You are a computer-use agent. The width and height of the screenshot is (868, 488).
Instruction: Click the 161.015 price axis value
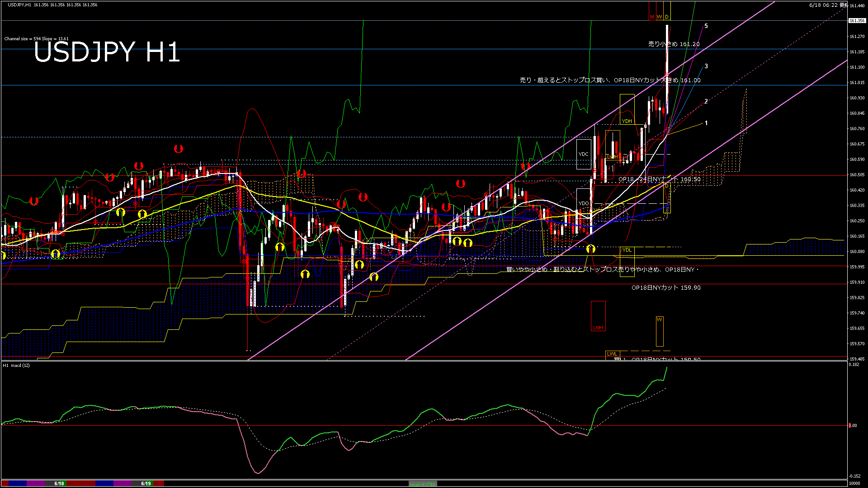click(857, 82)
